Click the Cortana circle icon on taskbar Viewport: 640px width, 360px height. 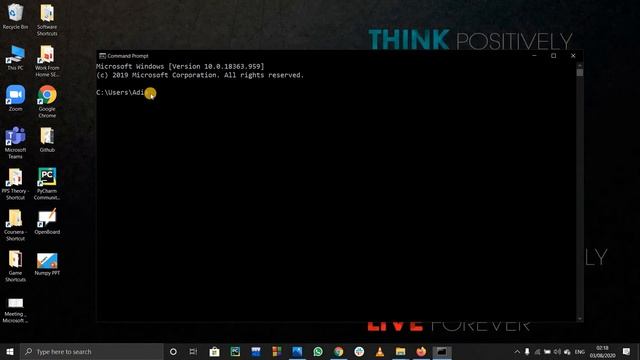tap(173, 351)
